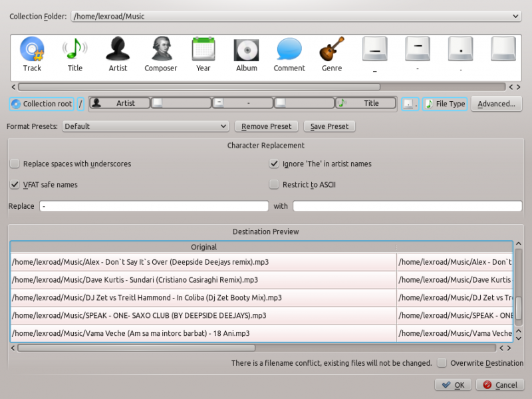Screen dimensions: 532x399
Task: Click the Remove Preset button
Action: [x=267, y=126]
